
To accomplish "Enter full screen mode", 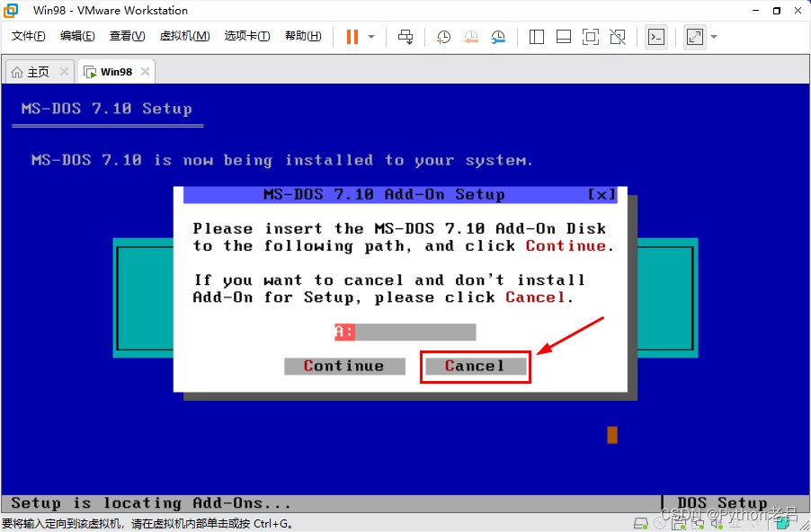I will [x=590, y=37].
